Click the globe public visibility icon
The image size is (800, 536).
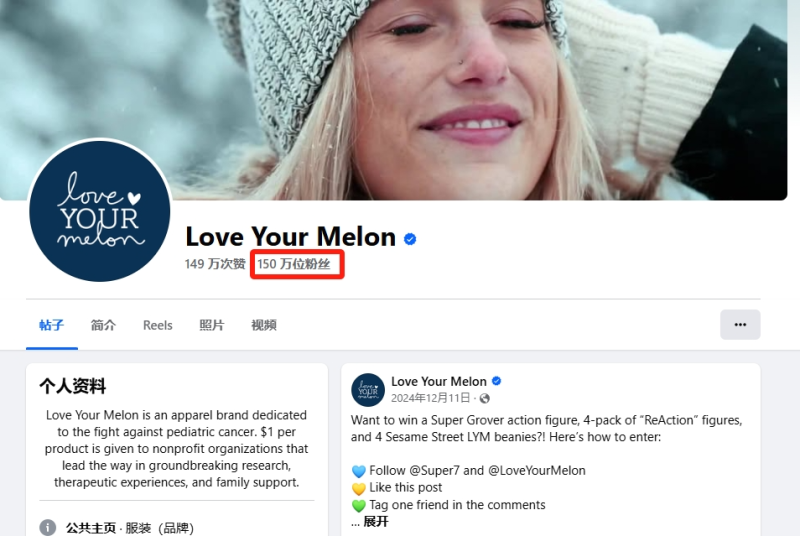coord(485,398)
